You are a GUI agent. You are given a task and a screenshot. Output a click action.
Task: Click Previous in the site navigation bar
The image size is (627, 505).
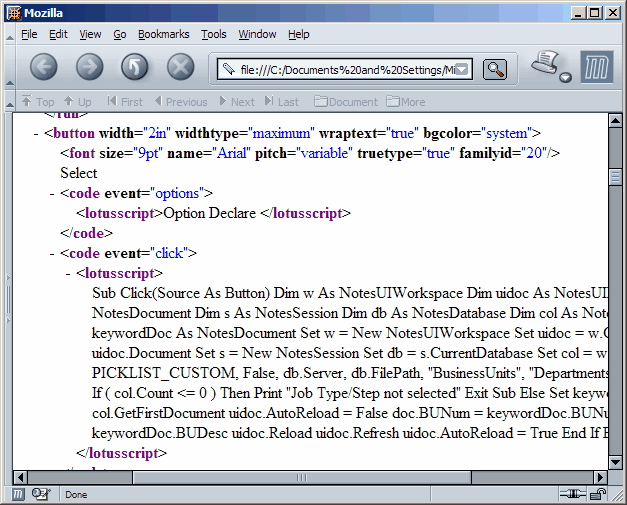pos(181,102)
